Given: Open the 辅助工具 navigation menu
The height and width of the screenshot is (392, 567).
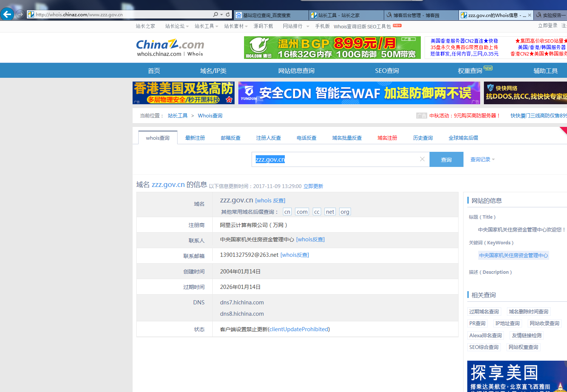Looking at the screenshot, I should pos(545,71).
